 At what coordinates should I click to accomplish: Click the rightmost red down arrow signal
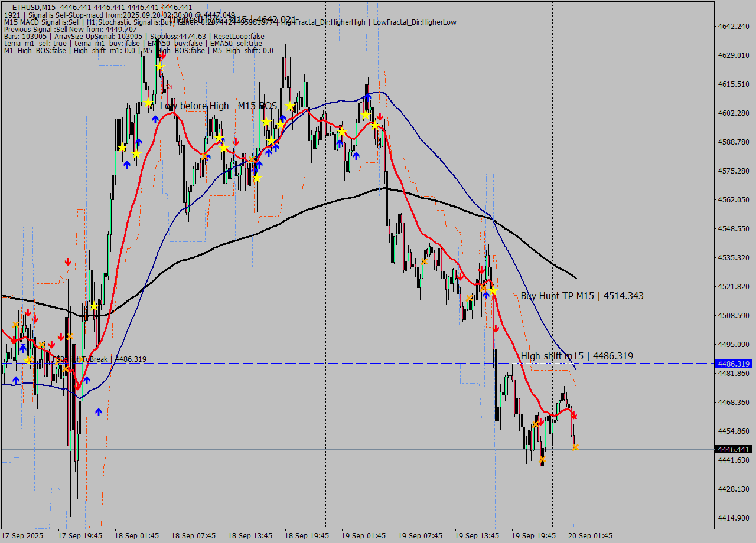click(573, 416)
